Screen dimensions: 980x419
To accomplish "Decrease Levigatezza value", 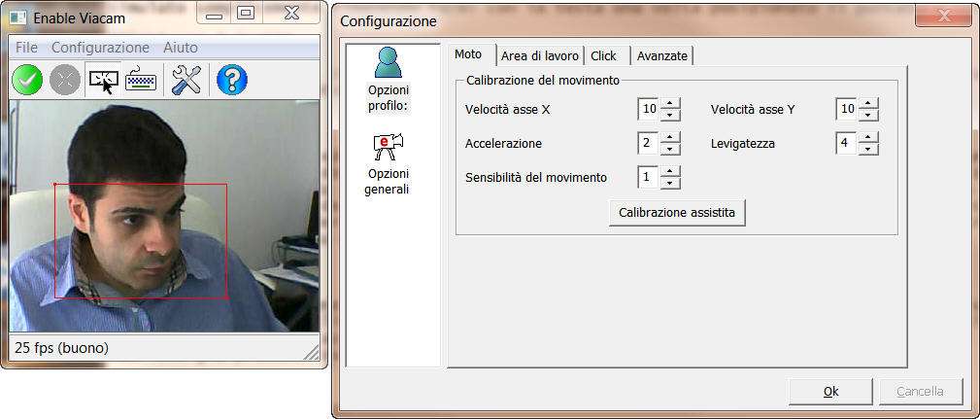I will point(868,149).
